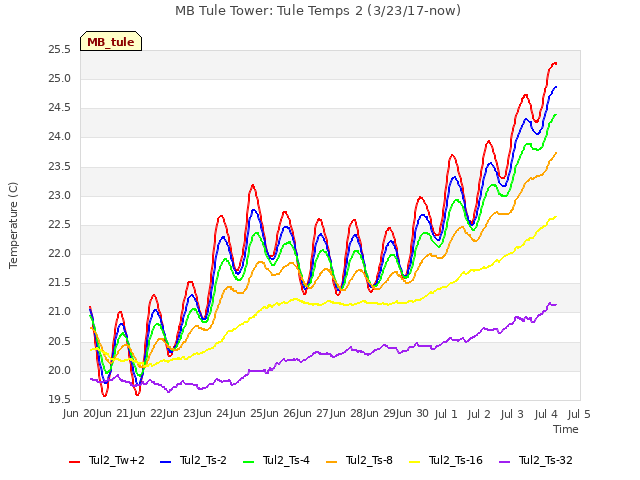
Task: Click the purple Tul2_Ts-32 legend swatch
Action: [504, 462]
